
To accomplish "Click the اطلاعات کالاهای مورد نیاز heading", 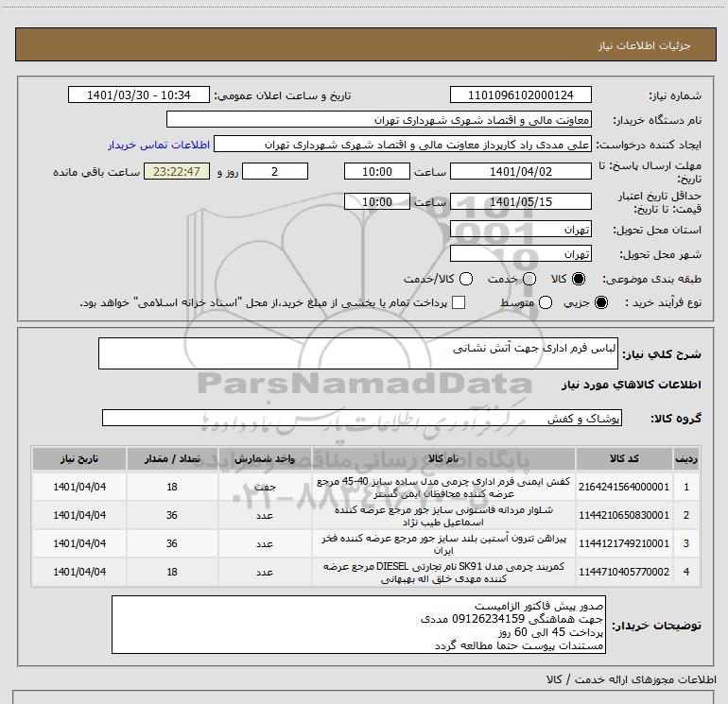I will [x=631, y=385].
